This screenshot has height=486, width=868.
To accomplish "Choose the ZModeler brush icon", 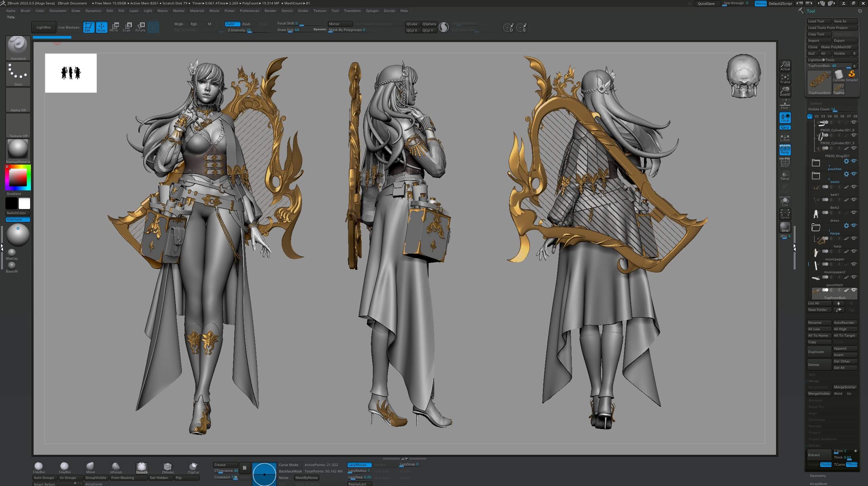I will pyautogui.click(x=167, y=467).
